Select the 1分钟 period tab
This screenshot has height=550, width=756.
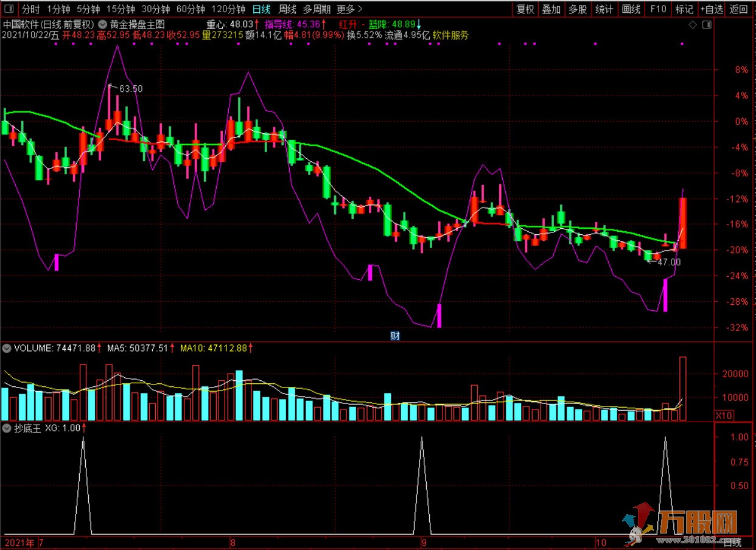(58, 9)
